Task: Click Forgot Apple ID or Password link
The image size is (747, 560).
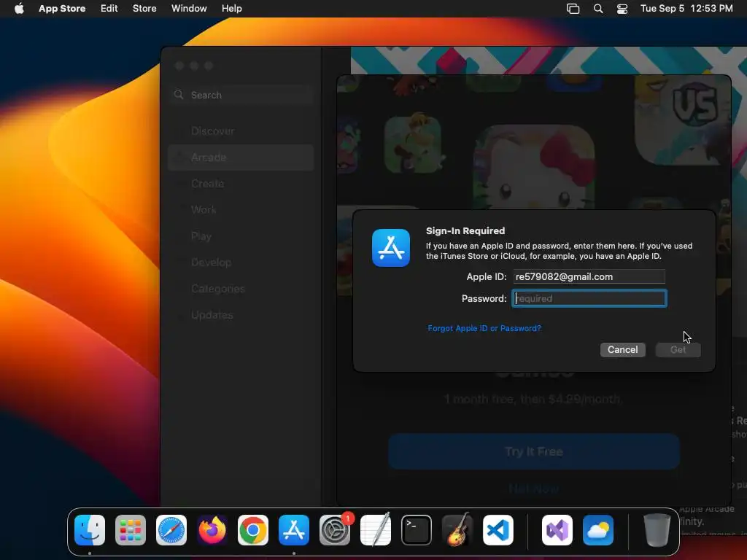Action: point(484,328)
